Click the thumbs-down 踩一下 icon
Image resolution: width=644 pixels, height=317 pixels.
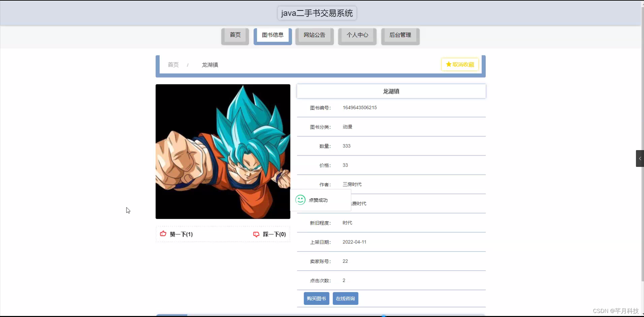(x=256, y=234)
